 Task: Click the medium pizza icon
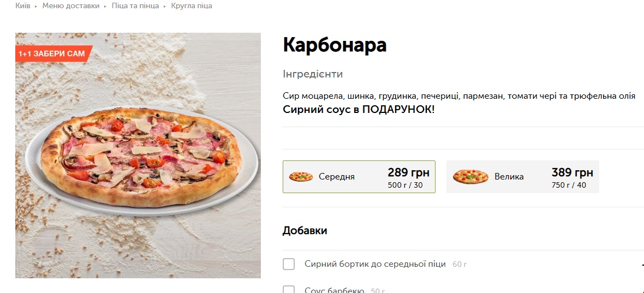301,177
